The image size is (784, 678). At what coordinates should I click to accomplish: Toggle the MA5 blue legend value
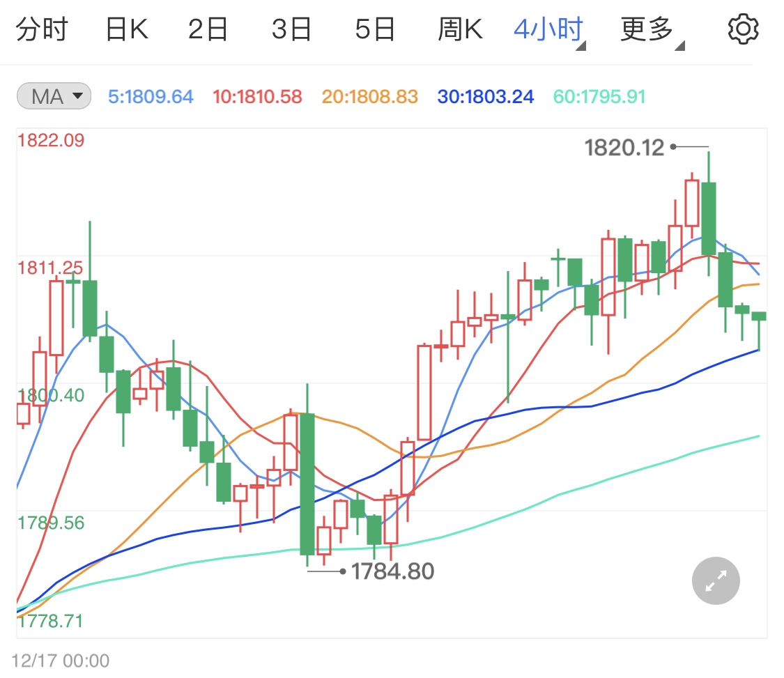148,97
